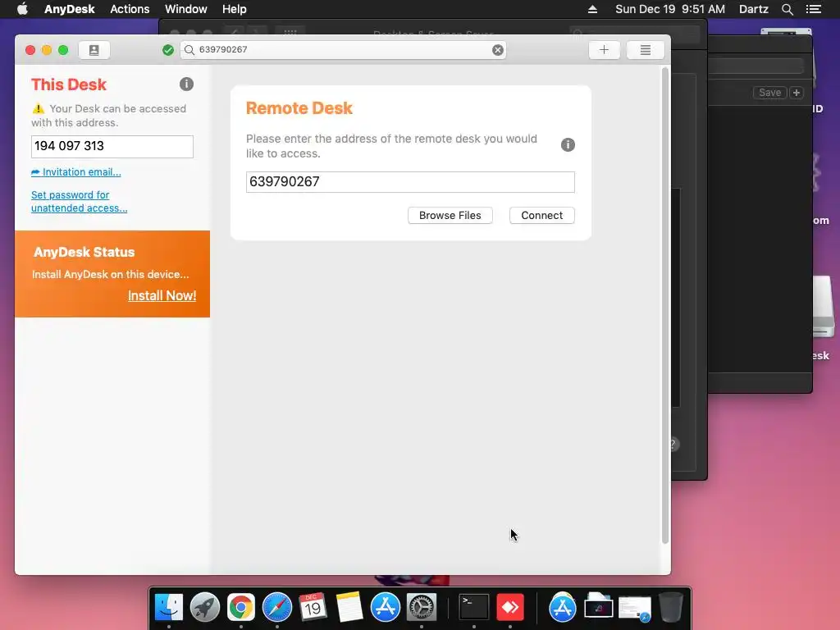Open the Applications folder in the dock
840x630 pixels.
point(563,607)
